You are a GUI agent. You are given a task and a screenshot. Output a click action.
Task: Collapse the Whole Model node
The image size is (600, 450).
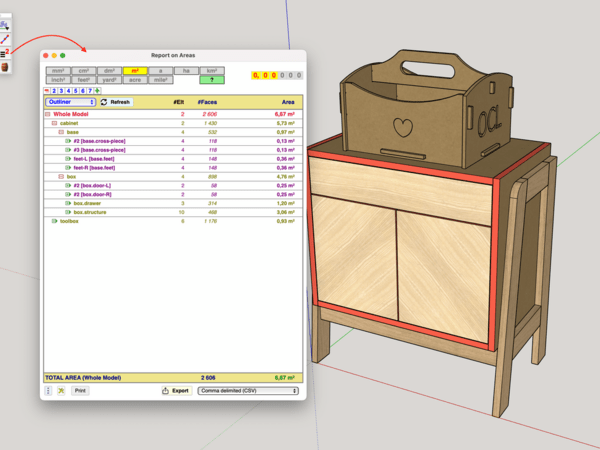[x=47, y=115]
